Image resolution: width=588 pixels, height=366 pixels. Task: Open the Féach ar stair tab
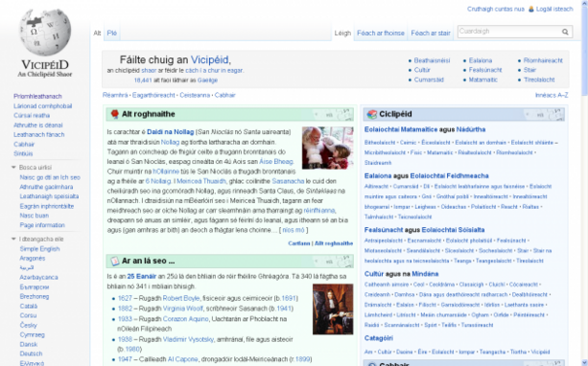click(431, 33)
